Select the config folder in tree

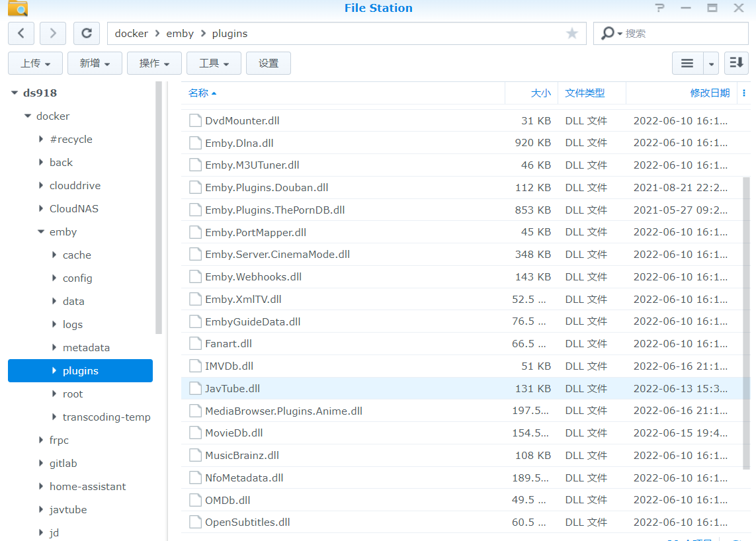(x=77, y=278)
